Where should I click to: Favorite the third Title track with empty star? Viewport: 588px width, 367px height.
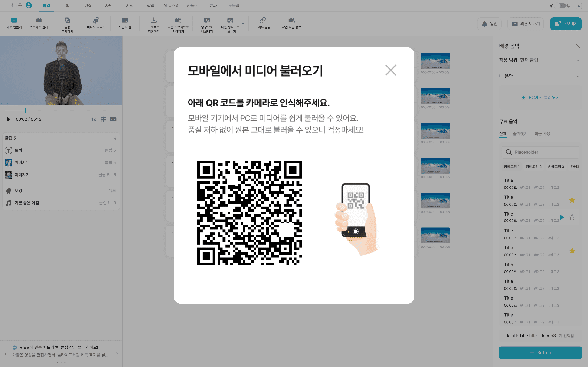click(x=572, y=217)
